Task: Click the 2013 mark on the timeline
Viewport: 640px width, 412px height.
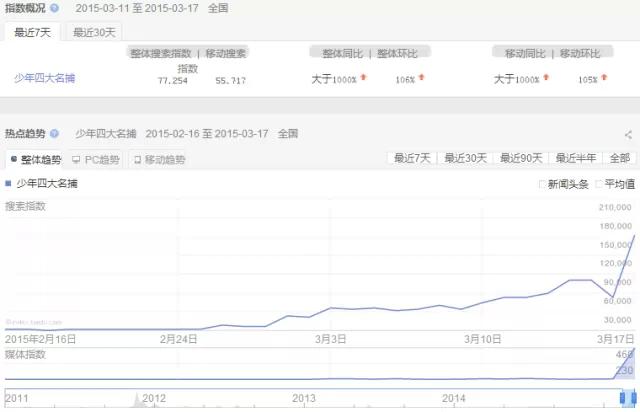Action: point(304,397)
